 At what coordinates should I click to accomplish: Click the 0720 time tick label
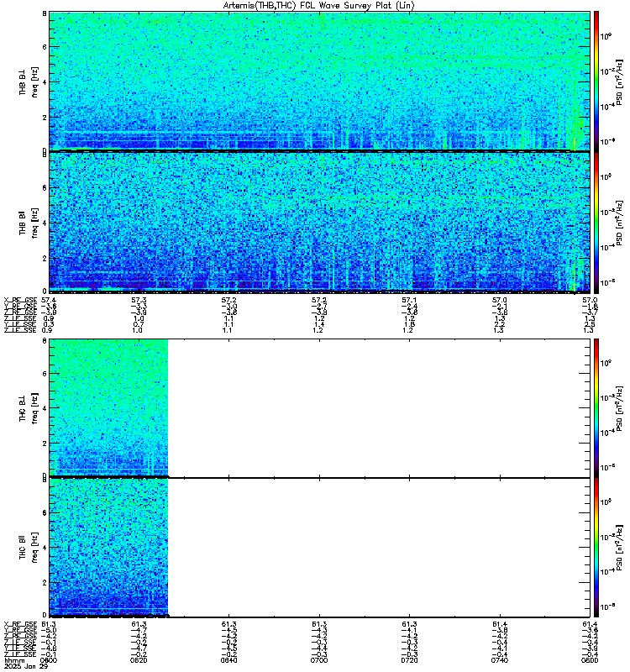click(x=409, y=660)
